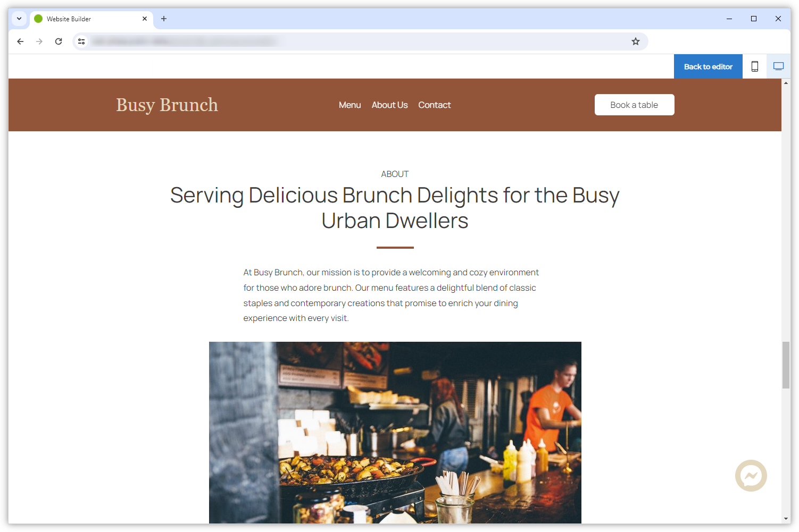This screenshot has width=799, height=532.
Task: Close the Website Builder tab
Action: click(x=145, y=19)
